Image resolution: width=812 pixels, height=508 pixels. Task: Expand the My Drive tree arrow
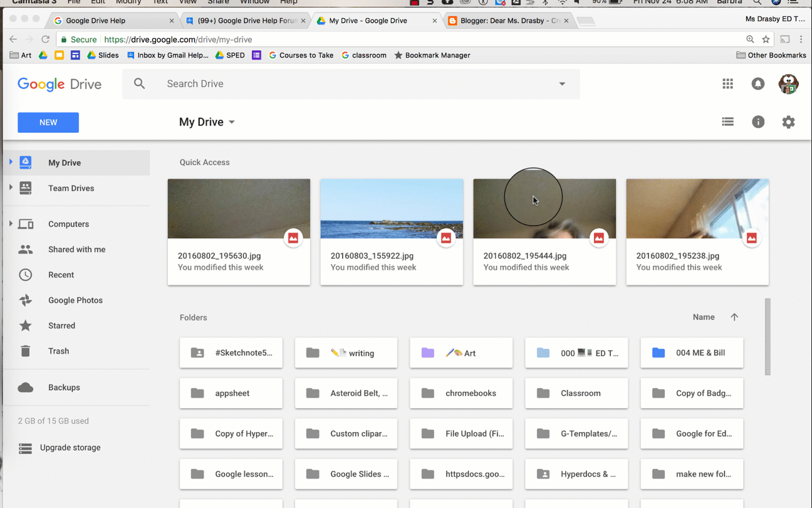(x=11, y=162)
